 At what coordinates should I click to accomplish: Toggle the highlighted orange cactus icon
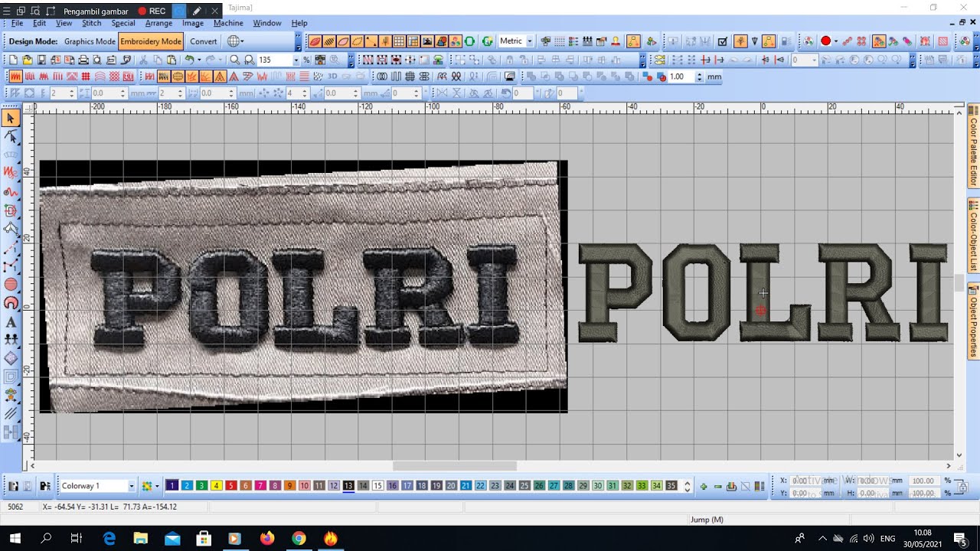(x=740, y=41)
